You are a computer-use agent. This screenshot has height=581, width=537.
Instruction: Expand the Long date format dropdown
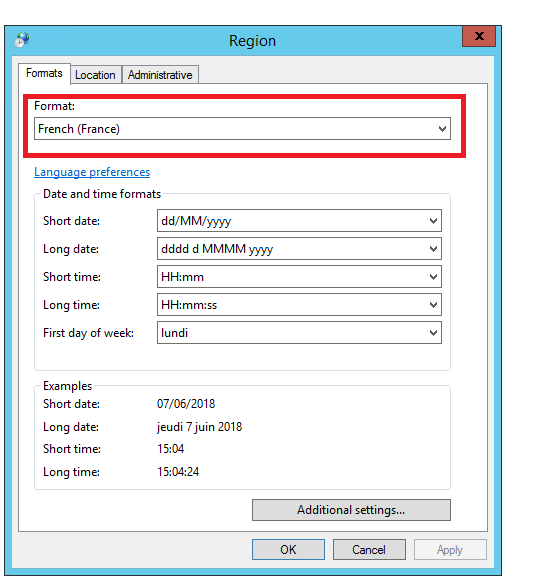tap(299, 249)
